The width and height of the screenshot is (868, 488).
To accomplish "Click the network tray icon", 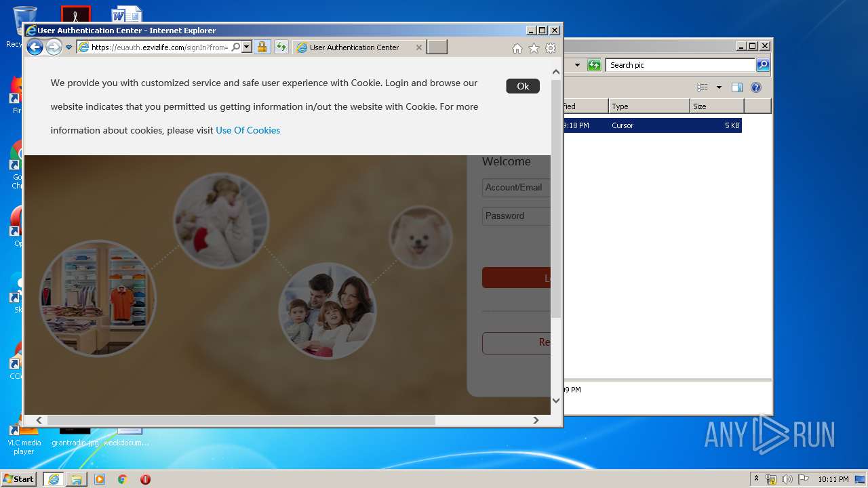I will click(x=771, y=479).
